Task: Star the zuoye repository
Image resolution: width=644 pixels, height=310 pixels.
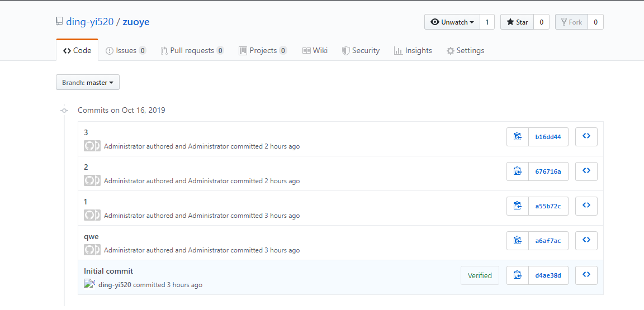Action: click(x=517, y=22)
